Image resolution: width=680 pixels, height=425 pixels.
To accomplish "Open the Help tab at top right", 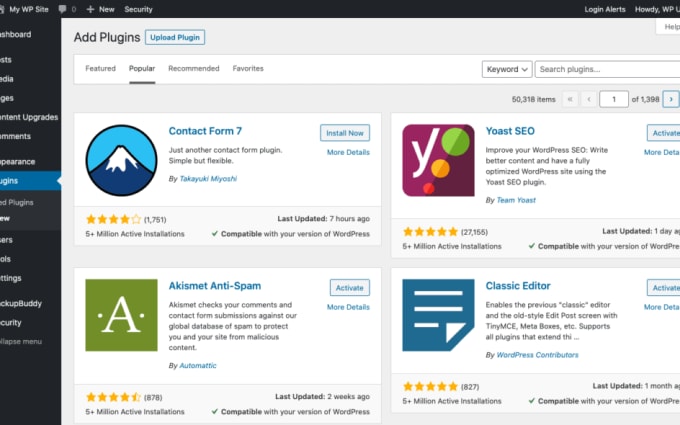I will click(668, 26).
